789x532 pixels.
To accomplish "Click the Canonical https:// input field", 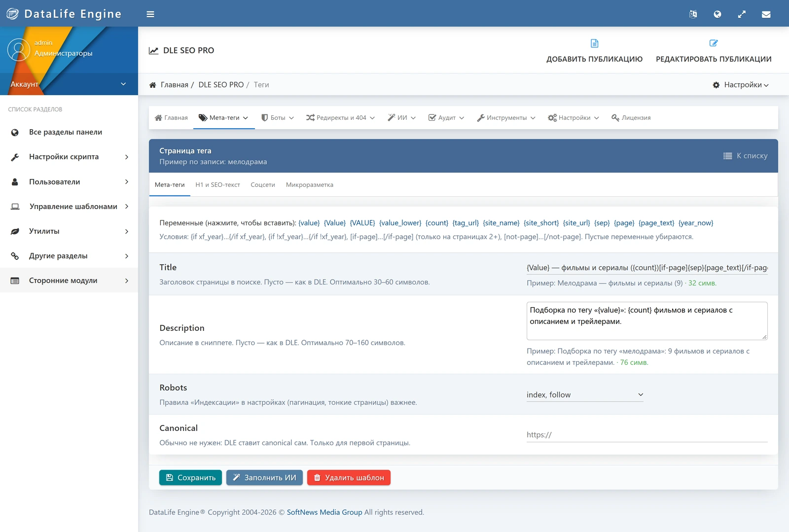I will pos(647,435).
